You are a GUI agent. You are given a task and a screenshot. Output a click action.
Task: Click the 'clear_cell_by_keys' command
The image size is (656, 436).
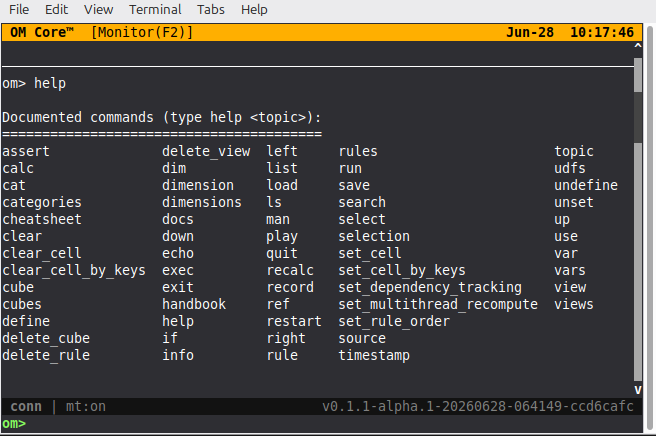pyautogui.click(x=74, y=270)
